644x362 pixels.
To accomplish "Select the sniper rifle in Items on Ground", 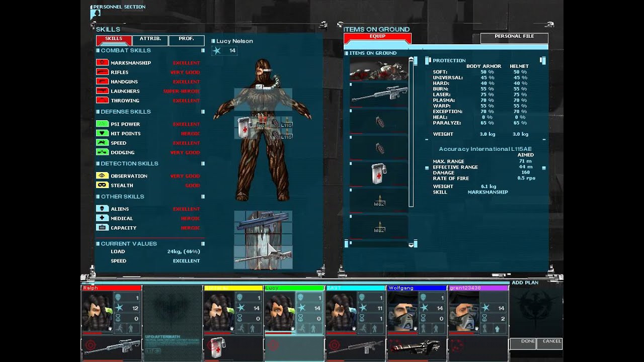I will tap(379, 95).
